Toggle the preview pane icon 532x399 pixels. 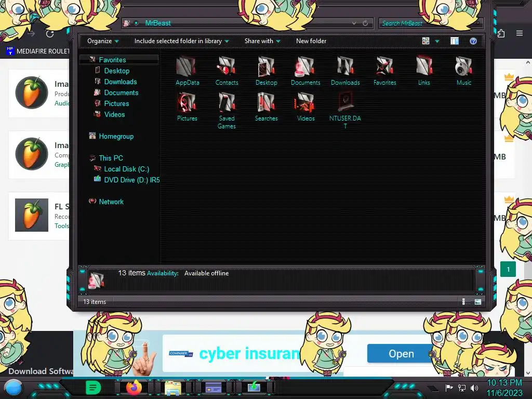tap(455, 41)
